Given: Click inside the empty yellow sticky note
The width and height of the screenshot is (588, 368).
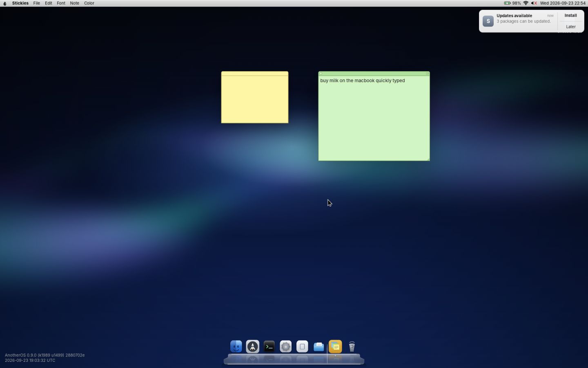Looking at the screenshot, I should 255,99.
